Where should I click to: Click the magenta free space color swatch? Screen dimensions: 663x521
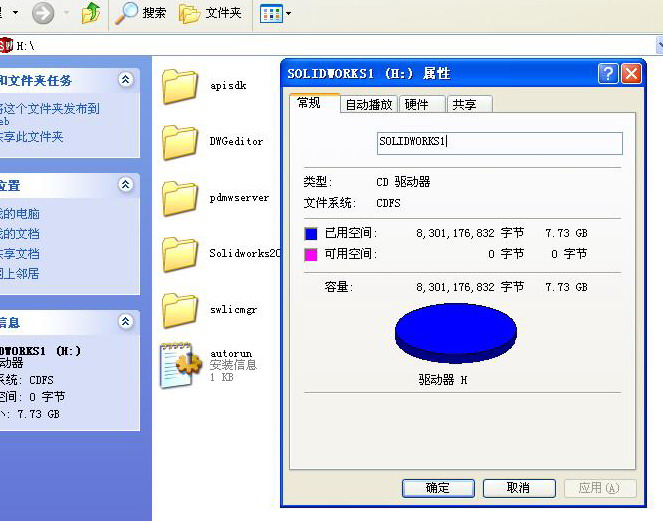pos(311,254)
